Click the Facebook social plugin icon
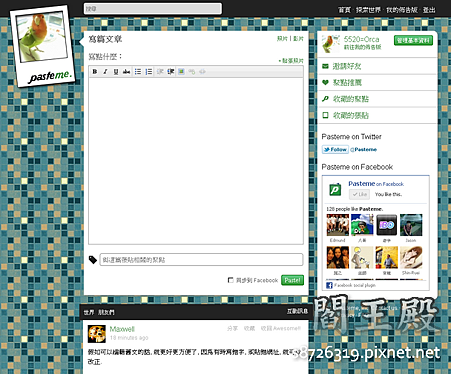 pyautogui.click(x=329, y=285)
